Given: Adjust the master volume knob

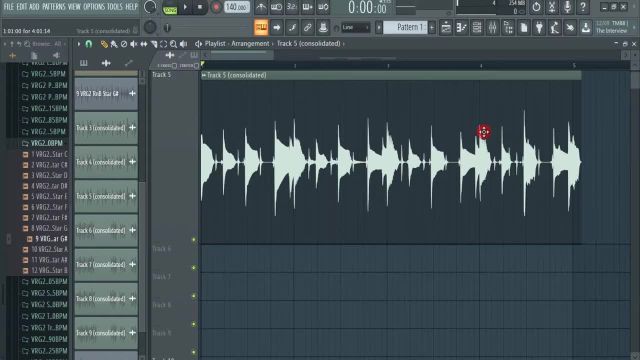Looking at the screenshot, I should click(x=150, y=7).
